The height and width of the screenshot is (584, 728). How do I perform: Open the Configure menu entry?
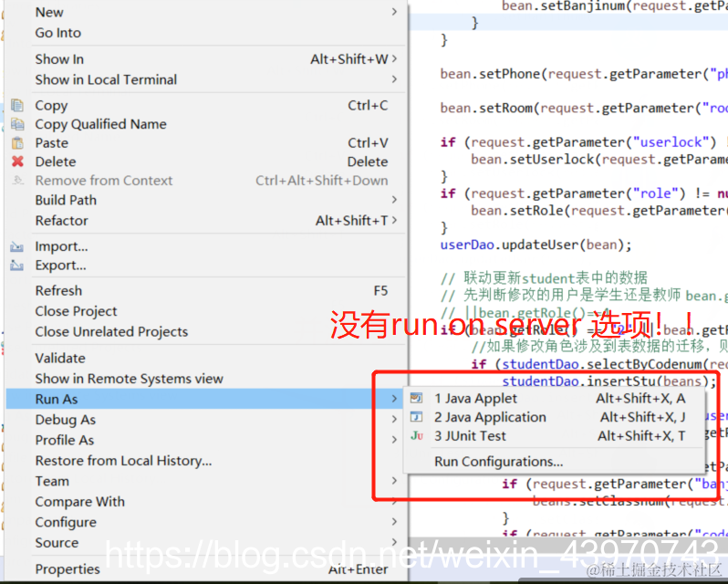coord(206,522)
